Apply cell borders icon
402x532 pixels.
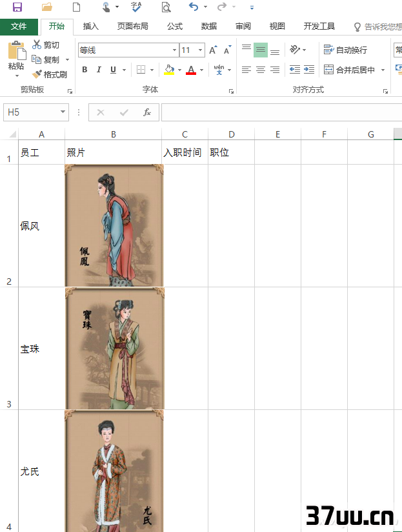(141, 70)
